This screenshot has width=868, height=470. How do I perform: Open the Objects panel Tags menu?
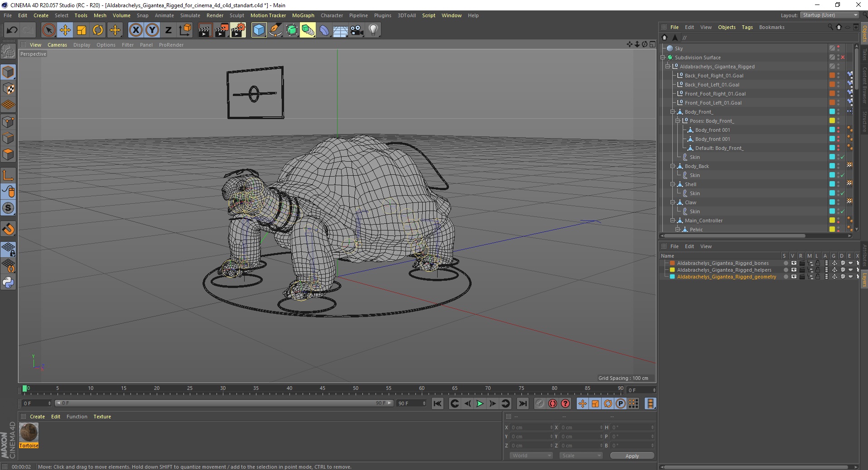click(x=747, y=27)
